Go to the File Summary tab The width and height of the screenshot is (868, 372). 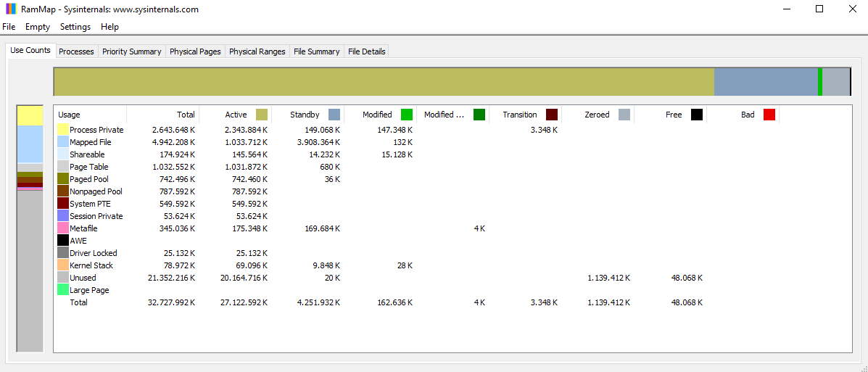point(317,51)
